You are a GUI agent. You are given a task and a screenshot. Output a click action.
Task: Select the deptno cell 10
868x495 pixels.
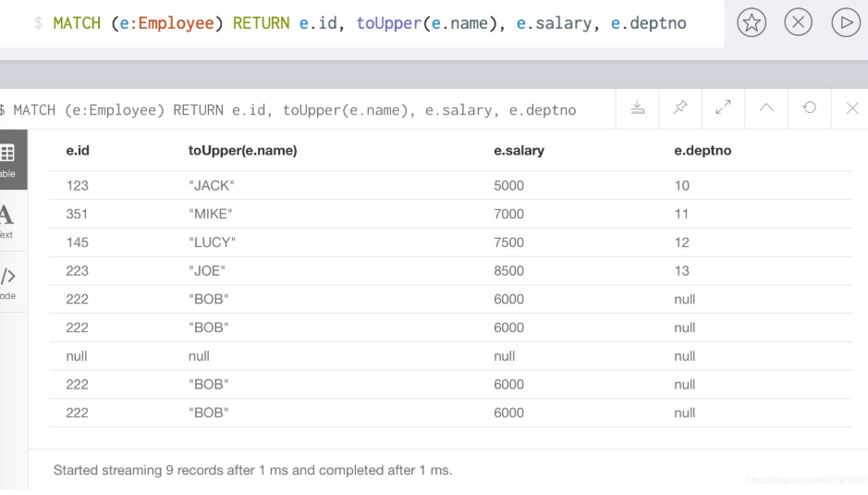681,186
